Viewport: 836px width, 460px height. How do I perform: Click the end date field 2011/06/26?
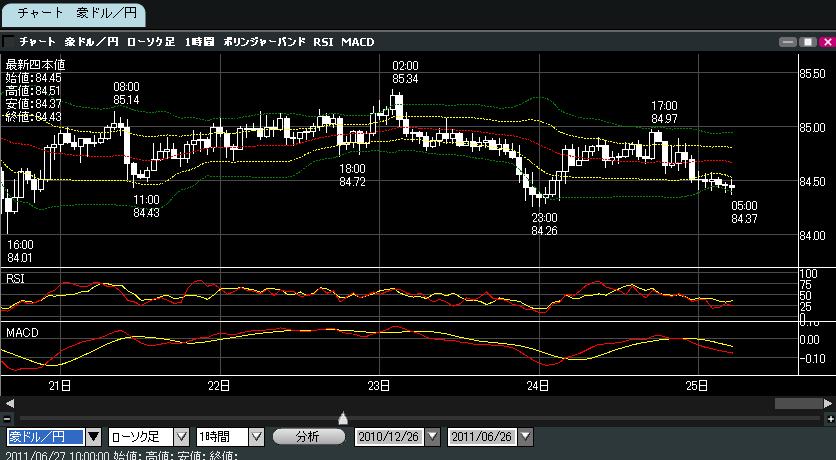[x=481, y=437]
